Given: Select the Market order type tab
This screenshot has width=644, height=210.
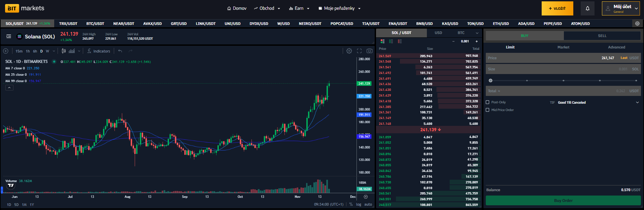Looking at the screenshot, I should pyautogui.click(x=563, y=47).
